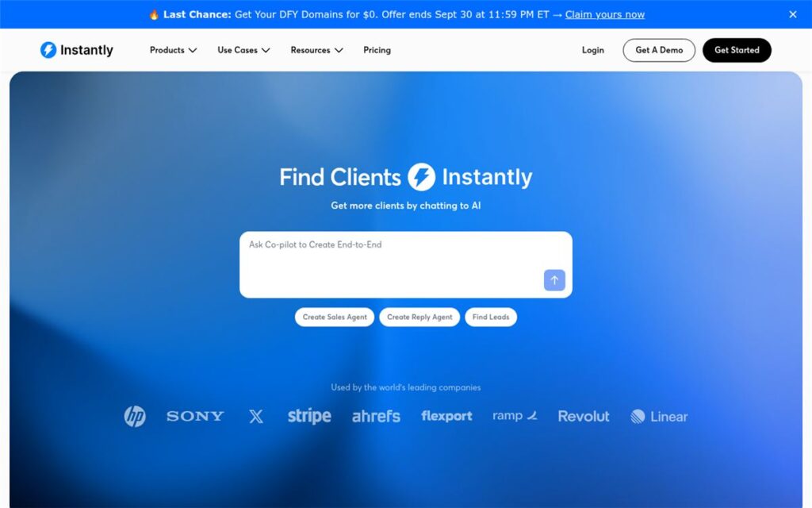Click 'Used by the world's leading companies' text
The image size is (812, 508).
(406, 387)
